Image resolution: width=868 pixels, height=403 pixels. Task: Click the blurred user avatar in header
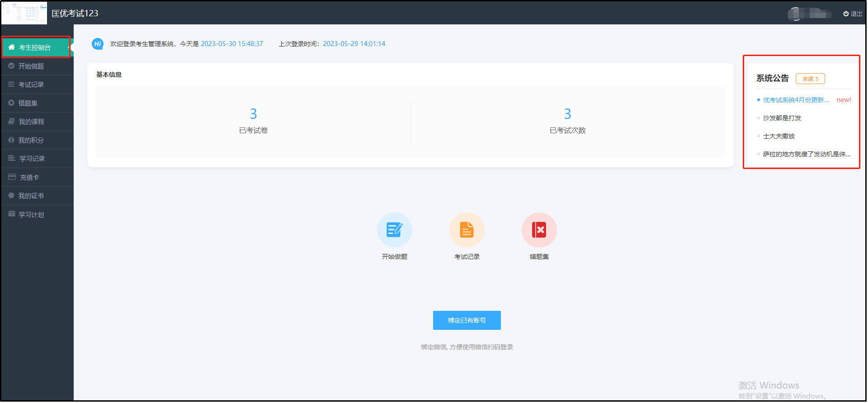795,14
